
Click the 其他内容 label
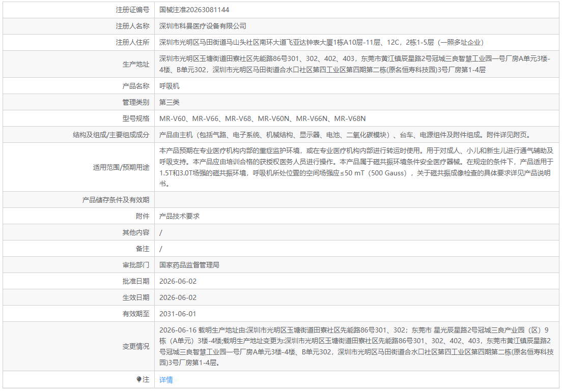136,232
